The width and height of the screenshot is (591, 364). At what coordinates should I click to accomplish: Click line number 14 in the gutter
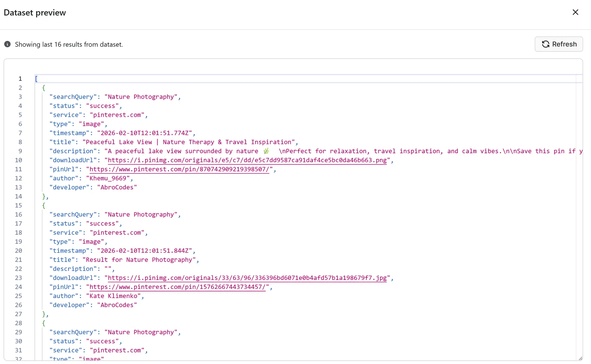18,196
